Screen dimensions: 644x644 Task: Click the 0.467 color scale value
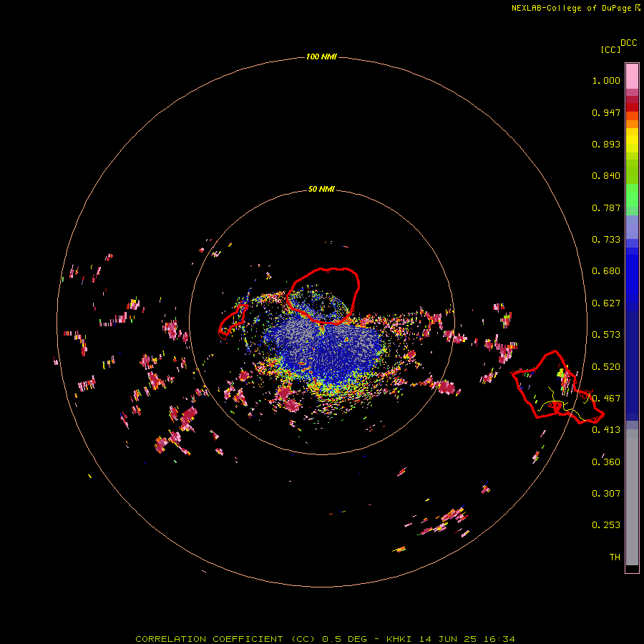click(606, 399)
